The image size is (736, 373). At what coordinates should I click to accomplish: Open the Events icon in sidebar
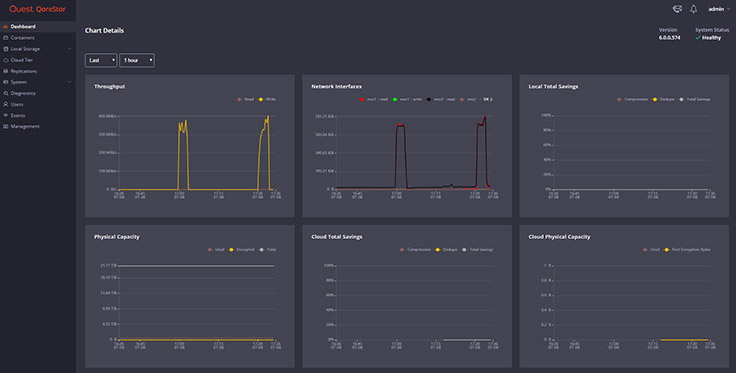(x=6, y=115)
